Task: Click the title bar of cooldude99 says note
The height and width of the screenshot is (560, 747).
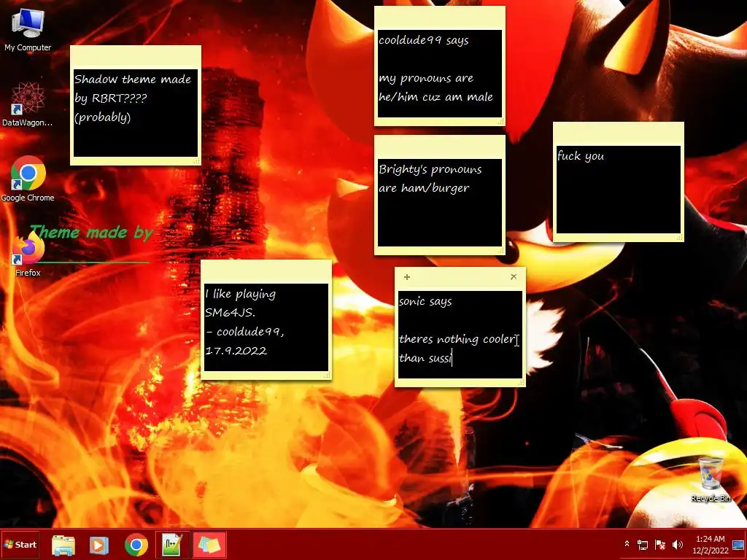Action: pyautogui.click(x=440, y=18)
